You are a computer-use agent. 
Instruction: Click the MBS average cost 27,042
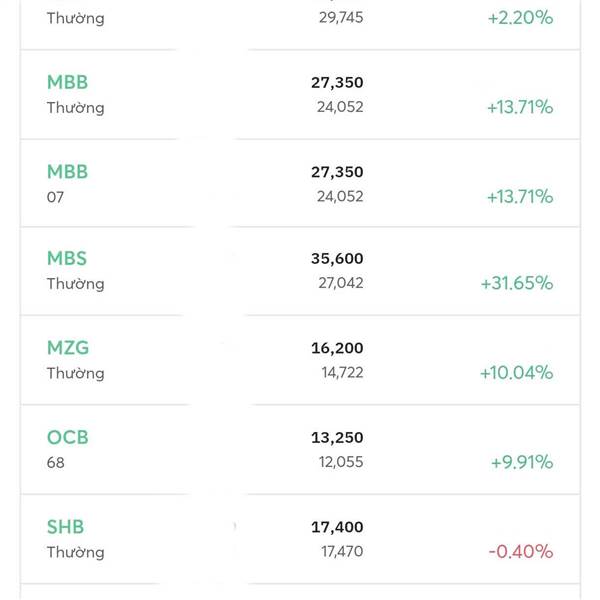point(341,283)
